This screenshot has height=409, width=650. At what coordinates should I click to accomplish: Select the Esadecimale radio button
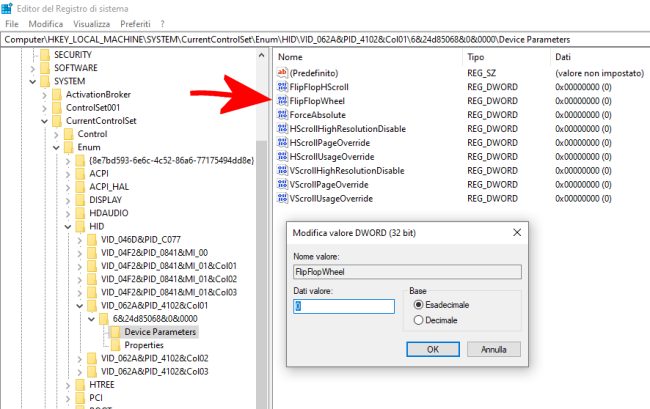[x=418, y=305]
